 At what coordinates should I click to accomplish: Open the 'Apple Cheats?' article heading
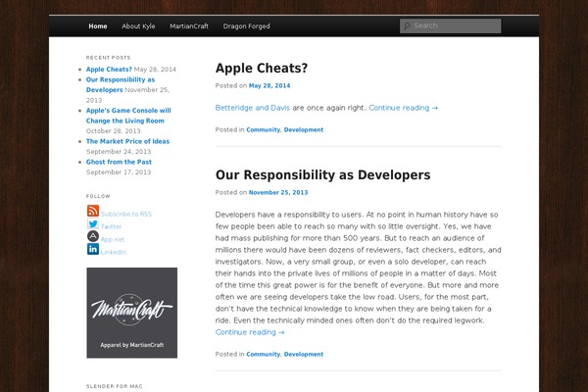click(x=262, y=69)
